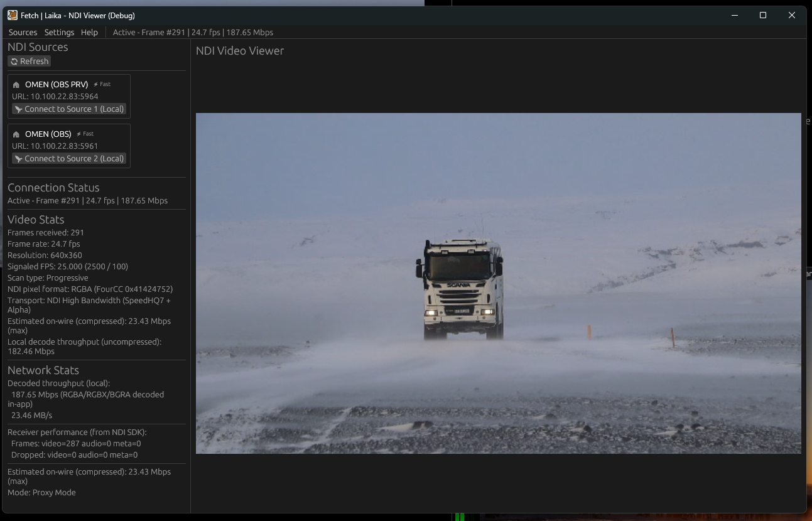
Task: Click the lightning Fast badge on OMEN (OBS)
Action: point(85,134)
